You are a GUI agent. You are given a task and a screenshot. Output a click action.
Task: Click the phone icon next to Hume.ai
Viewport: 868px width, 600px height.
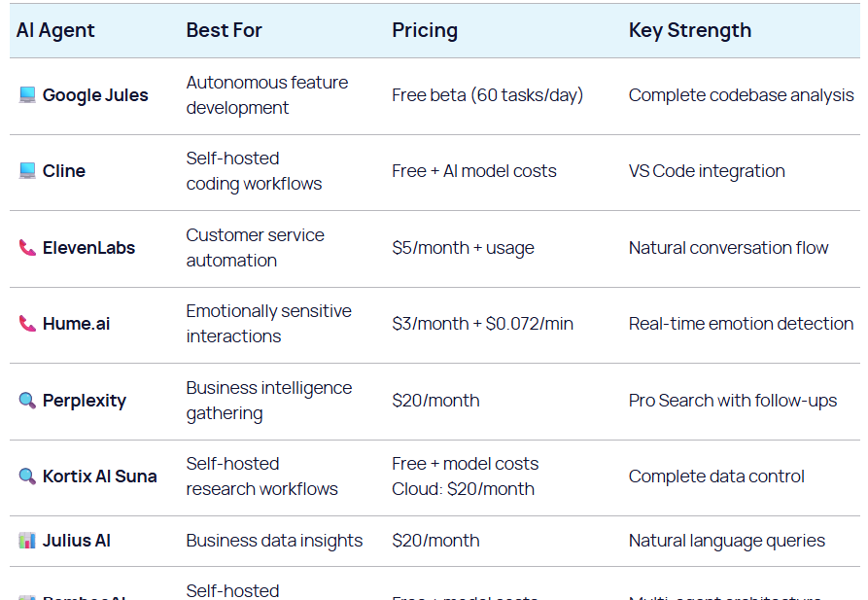click(x=27, y=324)
